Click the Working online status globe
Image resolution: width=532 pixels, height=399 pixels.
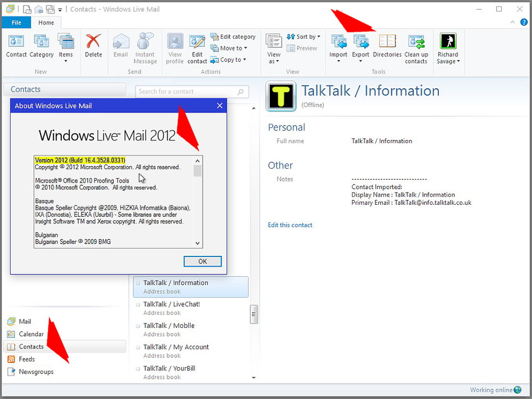tap(518, 390)
